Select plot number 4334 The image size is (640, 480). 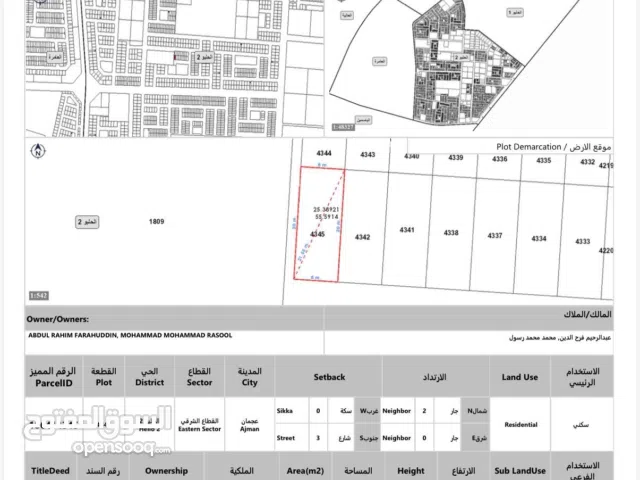[x=539, y=238]
